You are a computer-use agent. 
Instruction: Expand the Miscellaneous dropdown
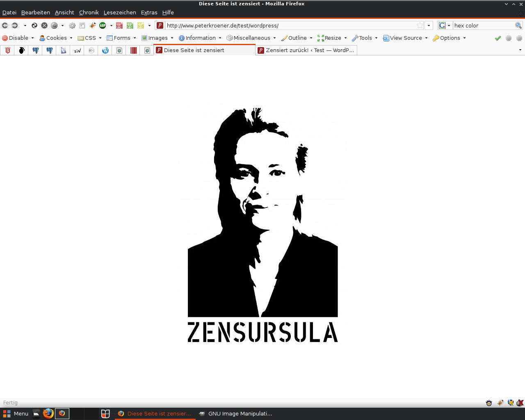(x=251, y=38)
